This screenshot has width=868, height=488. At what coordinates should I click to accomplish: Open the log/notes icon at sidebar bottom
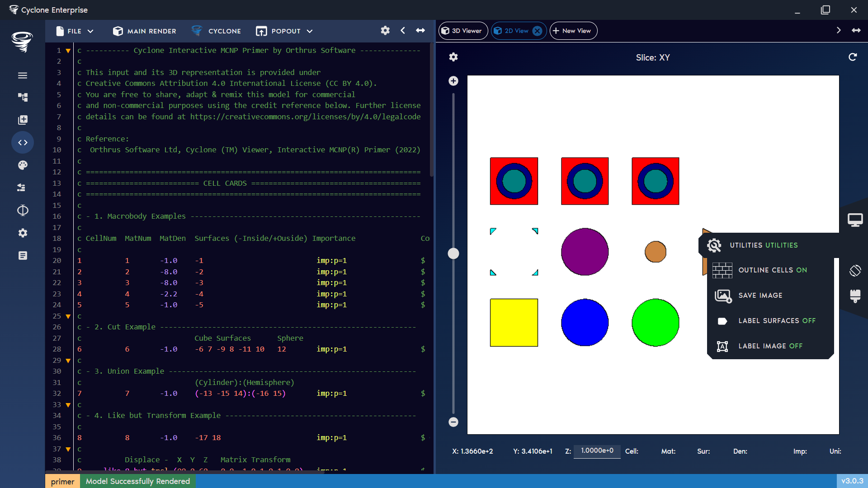pos(23,255)
